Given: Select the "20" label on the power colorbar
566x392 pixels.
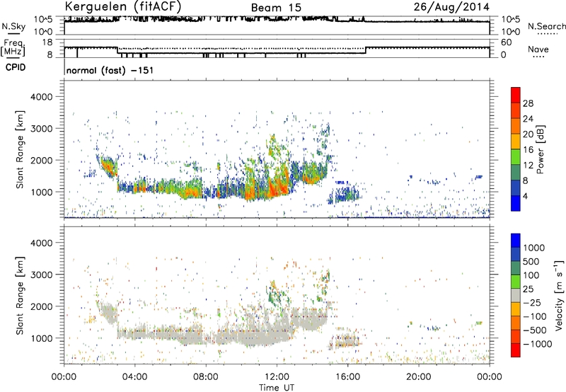Looking at the screenshot, I should point(528,134).
